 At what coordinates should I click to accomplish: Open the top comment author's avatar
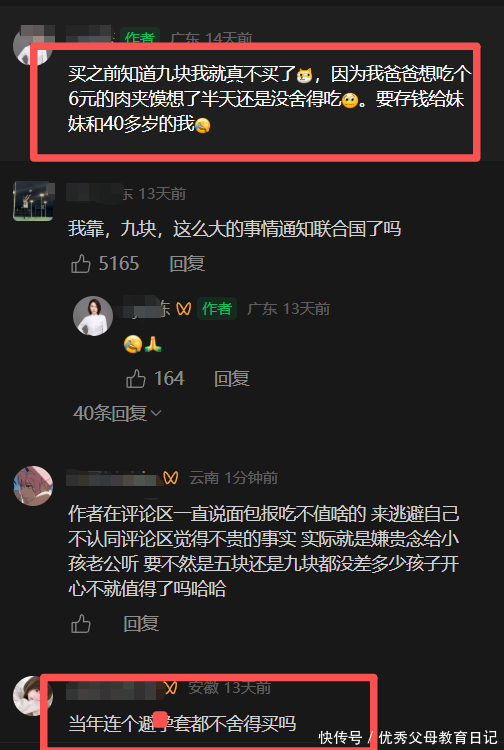pyautogui.click(x=33, y=45)
